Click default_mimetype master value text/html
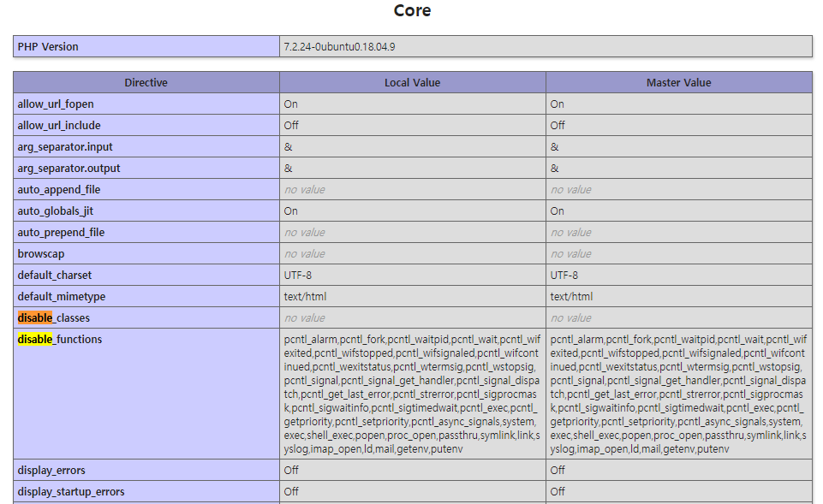Viewport: 823px width, 504px height. 571,296
